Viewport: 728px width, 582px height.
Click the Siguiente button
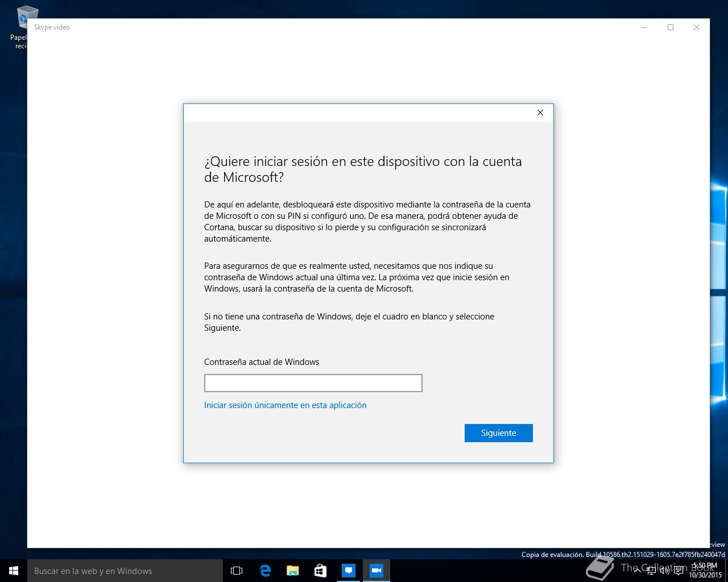tap(498, 433)
